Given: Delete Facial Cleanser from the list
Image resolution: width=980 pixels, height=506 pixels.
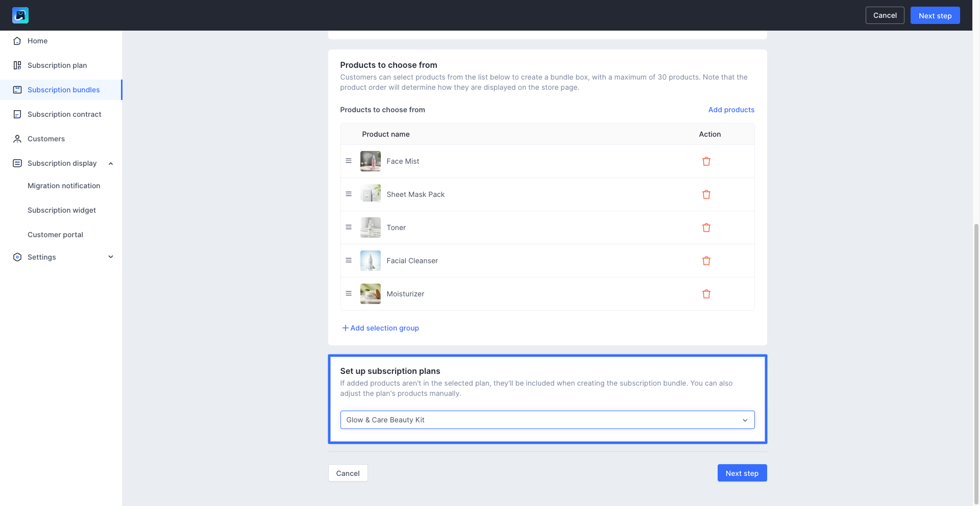Looking at the screenshot, I should point(706,261).
